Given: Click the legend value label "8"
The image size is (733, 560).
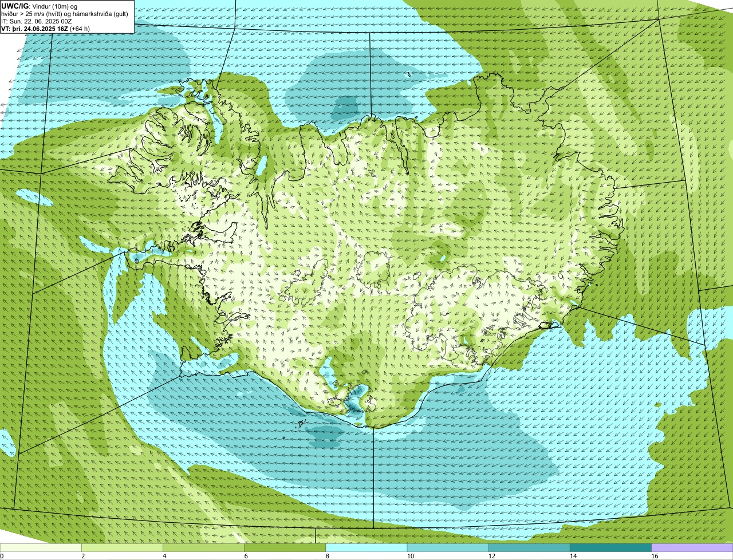Looking at the screenshot, I should (327, 556).
